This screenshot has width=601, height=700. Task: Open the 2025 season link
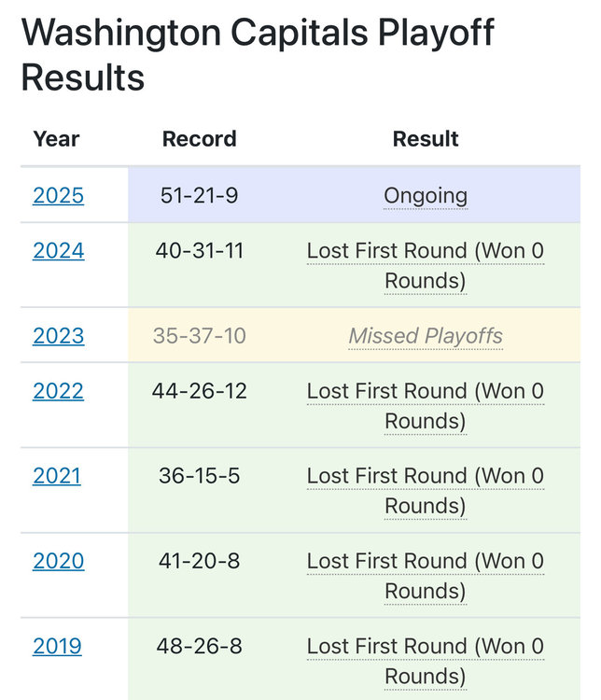tap(58, 196)
